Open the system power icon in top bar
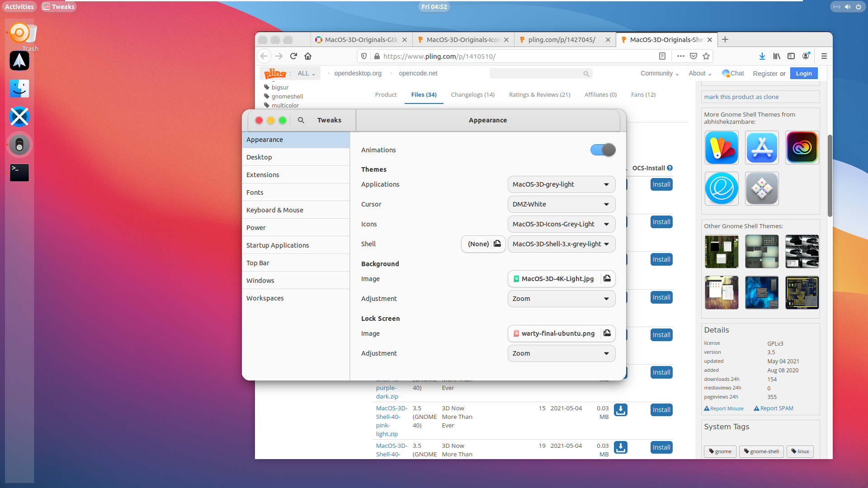Screen dimensions: 868x488 point(858,7)
